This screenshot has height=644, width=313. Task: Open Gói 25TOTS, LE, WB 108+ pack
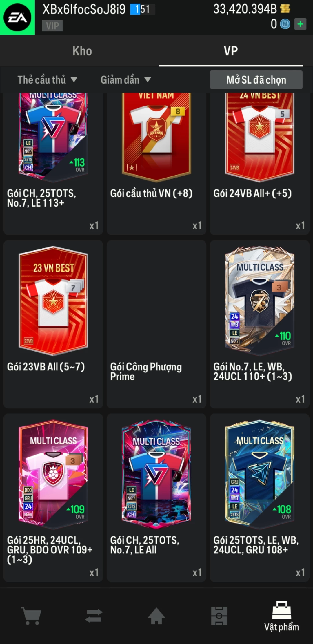pos(260,498)
